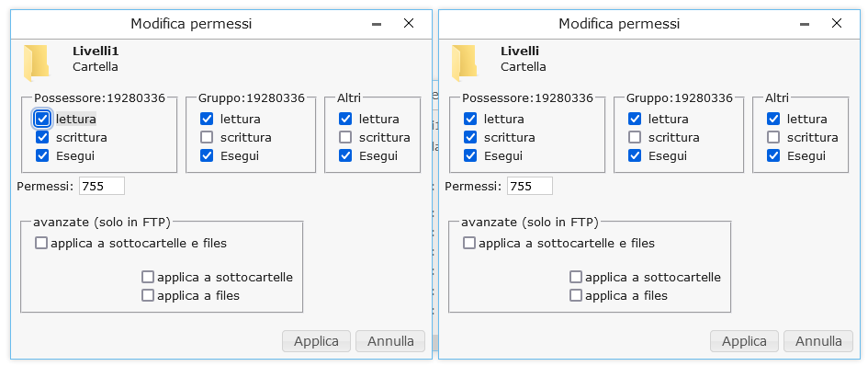Close the Livelli permissions dialog
Screen dimensions: 868x366
coord(837,23)
